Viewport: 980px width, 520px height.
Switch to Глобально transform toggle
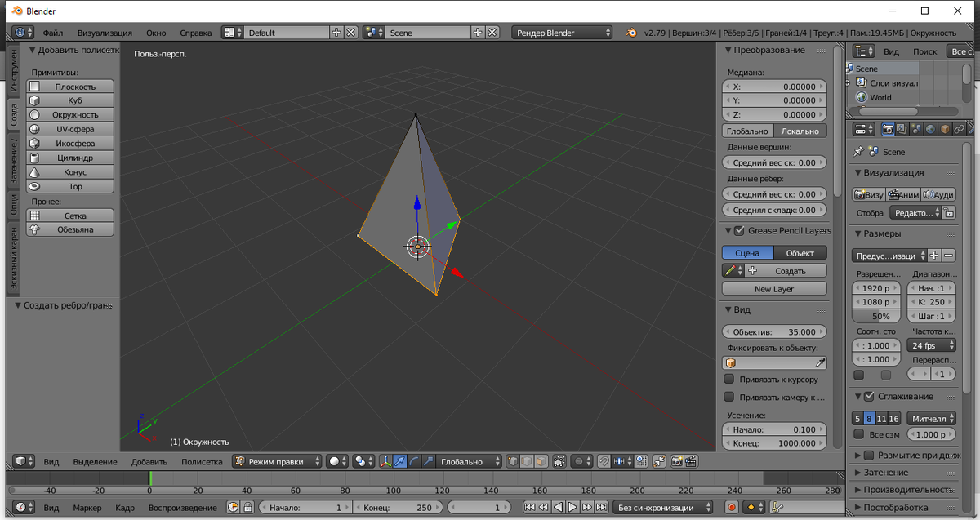747,131
